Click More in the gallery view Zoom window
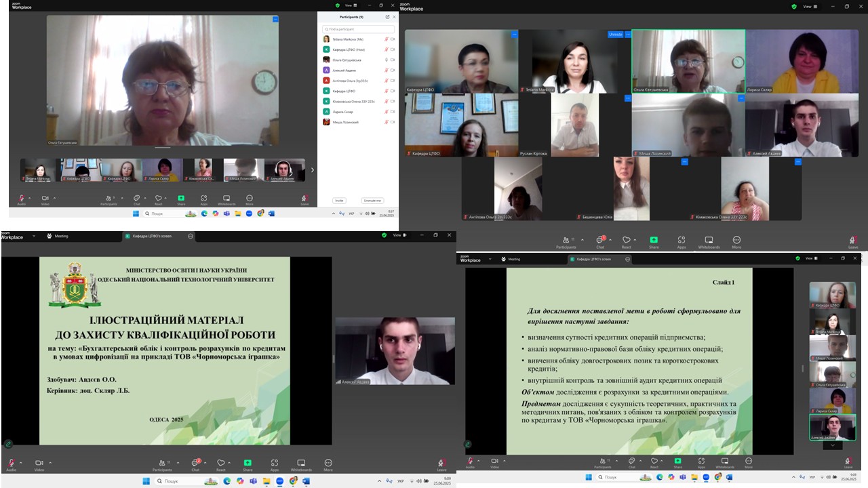Screen dimensions: 868x488 tap(736, 241)
